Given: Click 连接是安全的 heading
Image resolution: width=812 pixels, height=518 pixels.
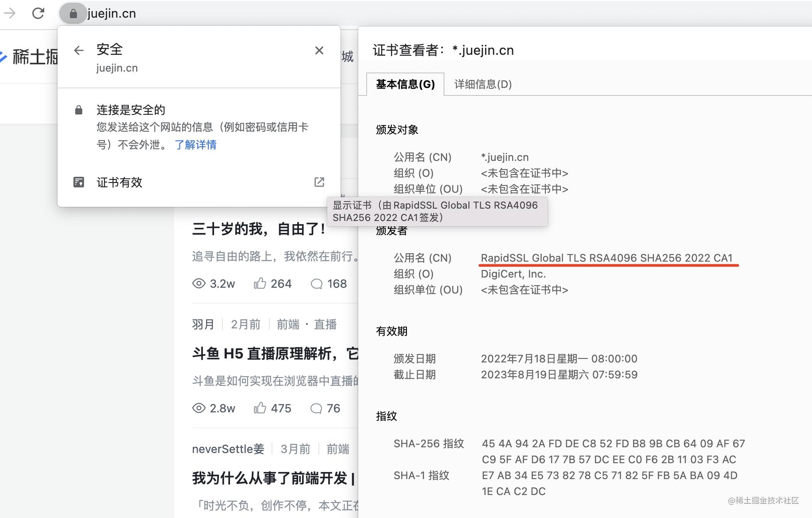Looking at the screenshot, I should tap(131, 110).
